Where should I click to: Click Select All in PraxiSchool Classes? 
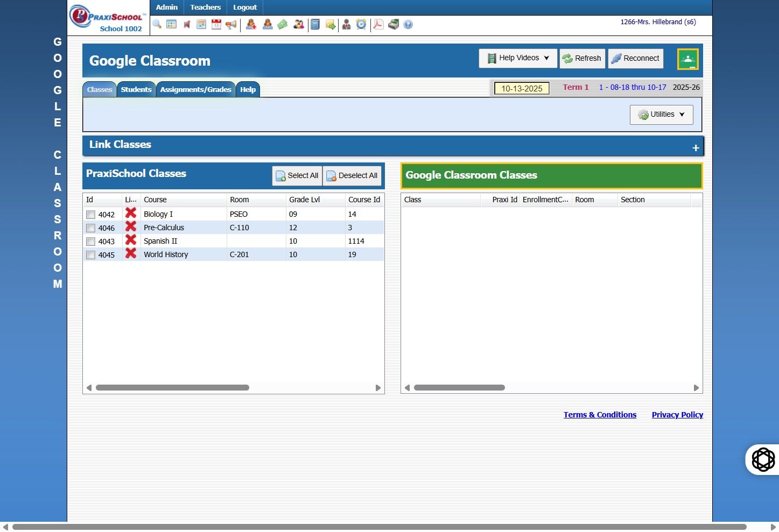click(297, 176)
